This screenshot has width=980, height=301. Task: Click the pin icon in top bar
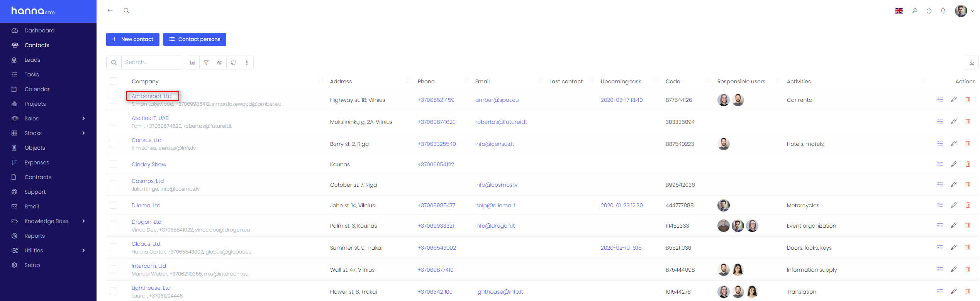[914, 11]
